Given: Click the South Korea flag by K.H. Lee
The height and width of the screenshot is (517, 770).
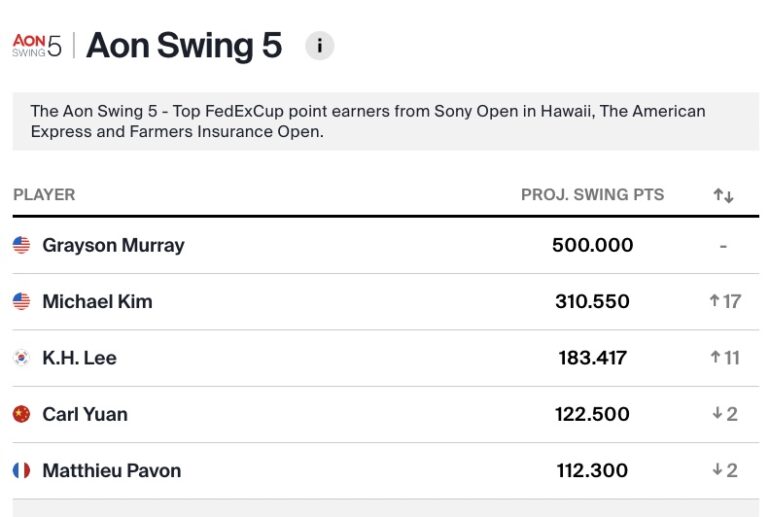Looking at the screenshot, I should click(x=21, y=358).
